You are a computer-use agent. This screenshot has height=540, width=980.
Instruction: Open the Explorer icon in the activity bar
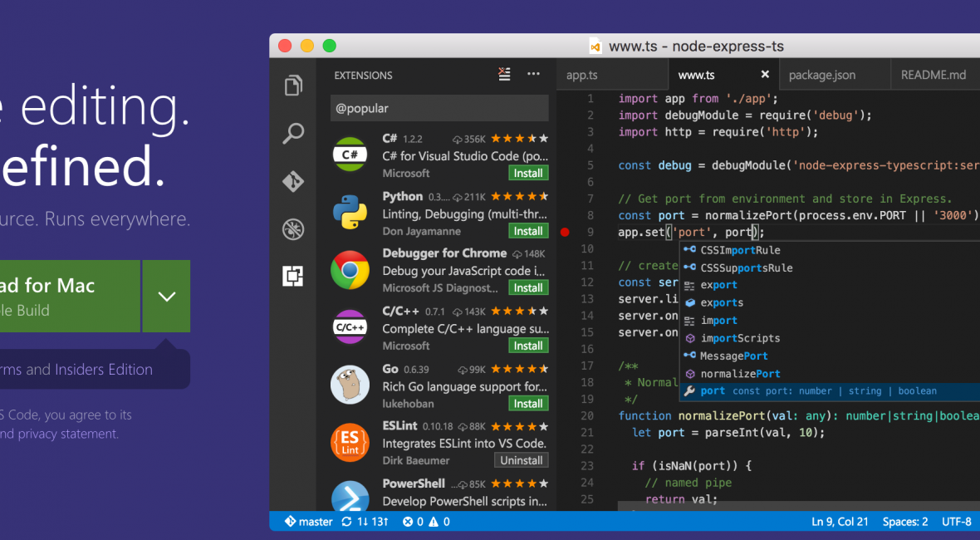point(292,85)
